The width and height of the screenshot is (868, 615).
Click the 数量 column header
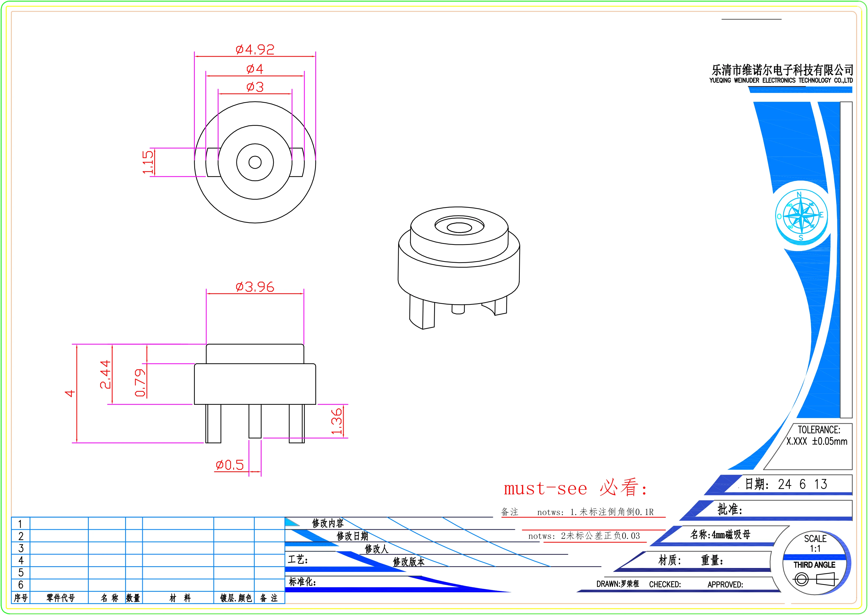[133, 598]
